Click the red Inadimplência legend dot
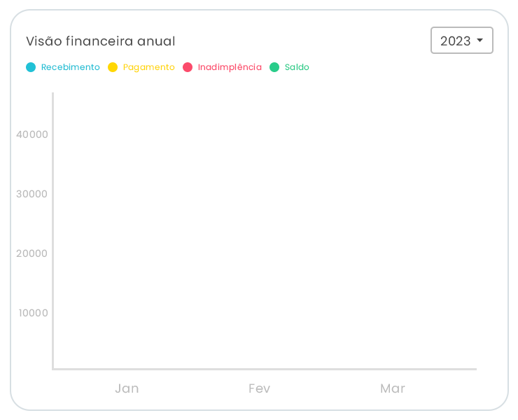Screen dimensions: 518x420 tap(188, 67)
